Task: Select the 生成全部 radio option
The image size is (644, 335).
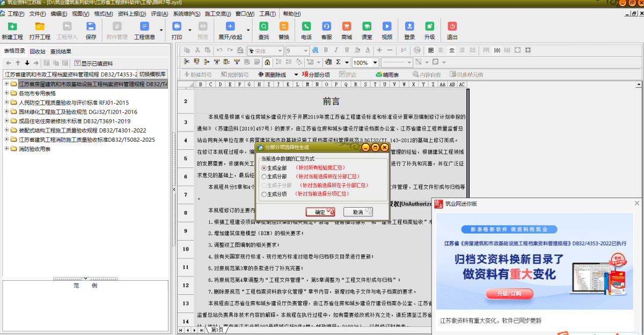Action: pos(264,167)
